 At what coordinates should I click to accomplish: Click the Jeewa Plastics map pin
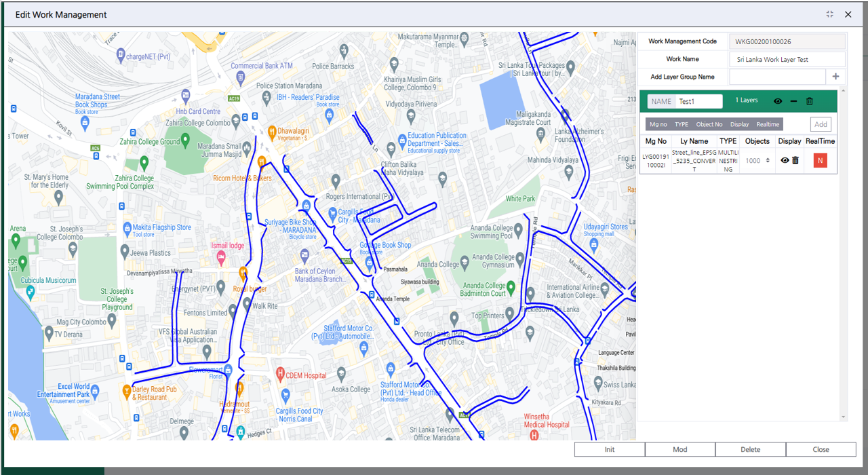(124, 252)
